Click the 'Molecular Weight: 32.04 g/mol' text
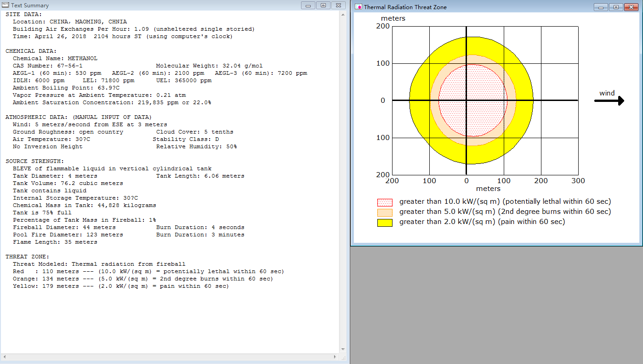 pos(210,66)
